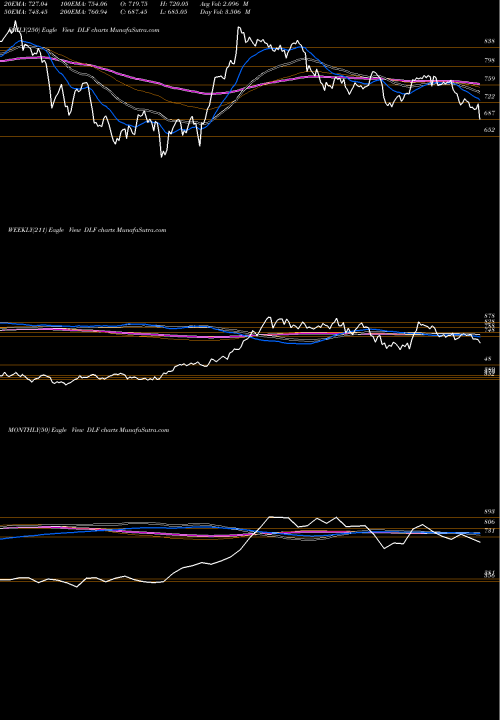The width and height of the screenshot is (500, 720).
Task: Click the WEEKLY(211) Eagle View chart title
Action: tap(87, 230)
